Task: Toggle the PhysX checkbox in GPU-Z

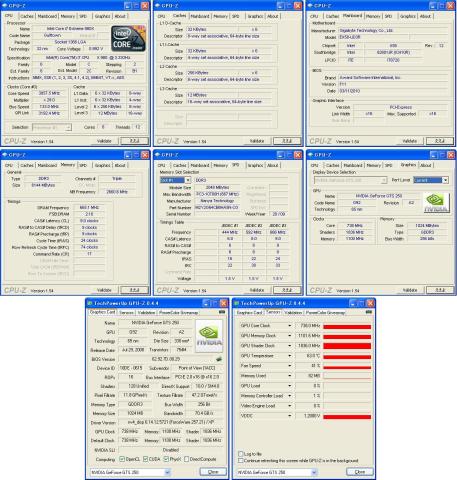Action: tap(166, 459)
